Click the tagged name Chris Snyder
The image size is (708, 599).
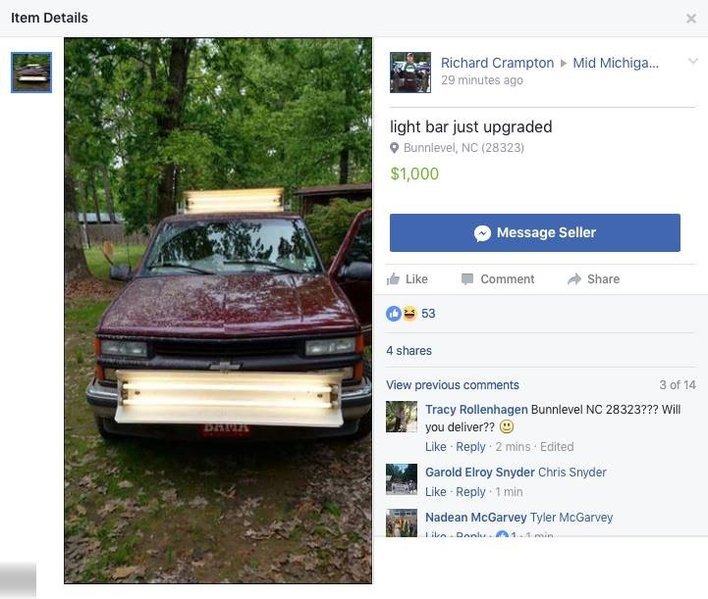point(572,472)
